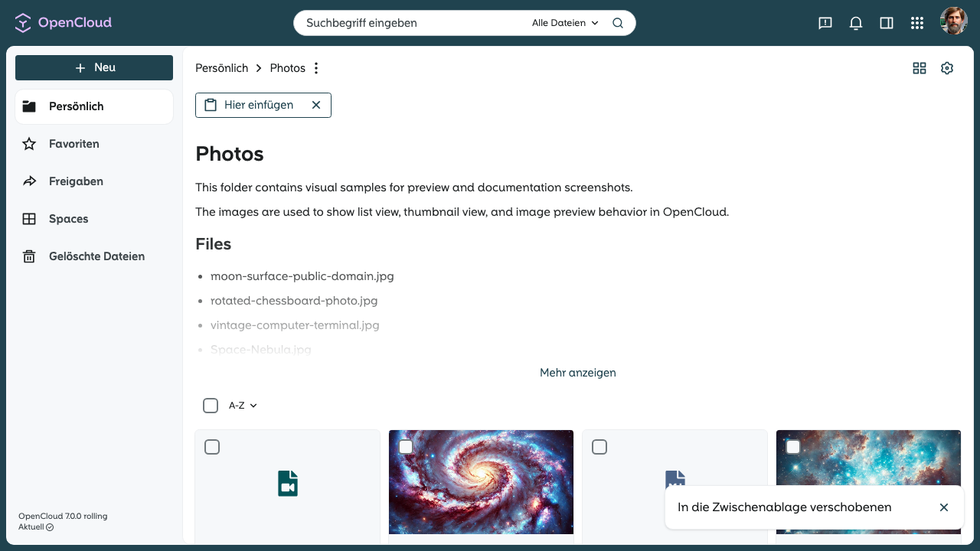Viewport: 980px width, 551px height.
Task: Open the feedback speech-bubble icon
Action: pyautogui.click(x=825, y=23)
